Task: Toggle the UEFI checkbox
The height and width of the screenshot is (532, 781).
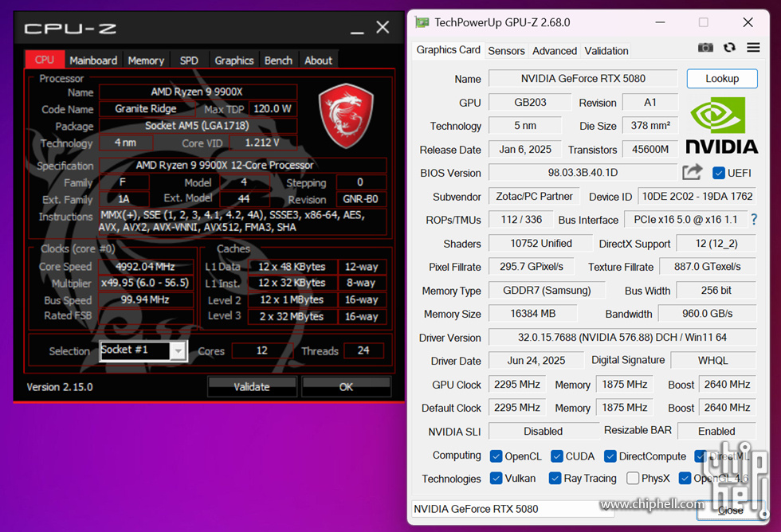Action: (719, 173)
